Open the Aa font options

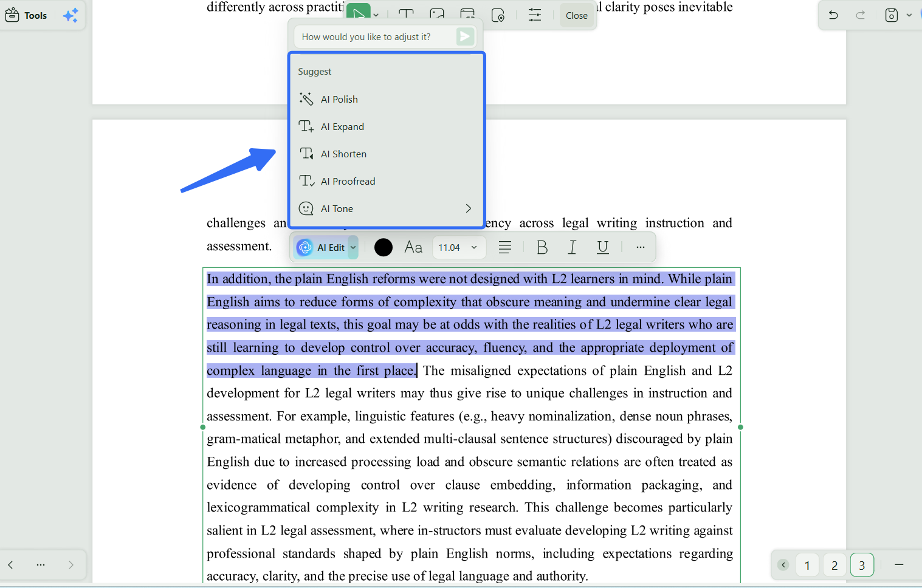(413, 247)
